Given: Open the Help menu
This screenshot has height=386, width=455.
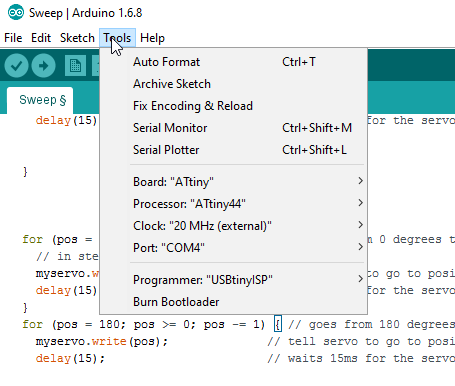Looking at the screenshot, I should [152, 38].
